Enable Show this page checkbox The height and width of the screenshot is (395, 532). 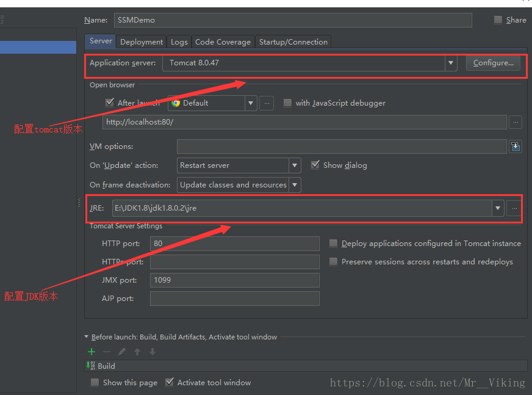pyautogui.click(x=95, y=382)
